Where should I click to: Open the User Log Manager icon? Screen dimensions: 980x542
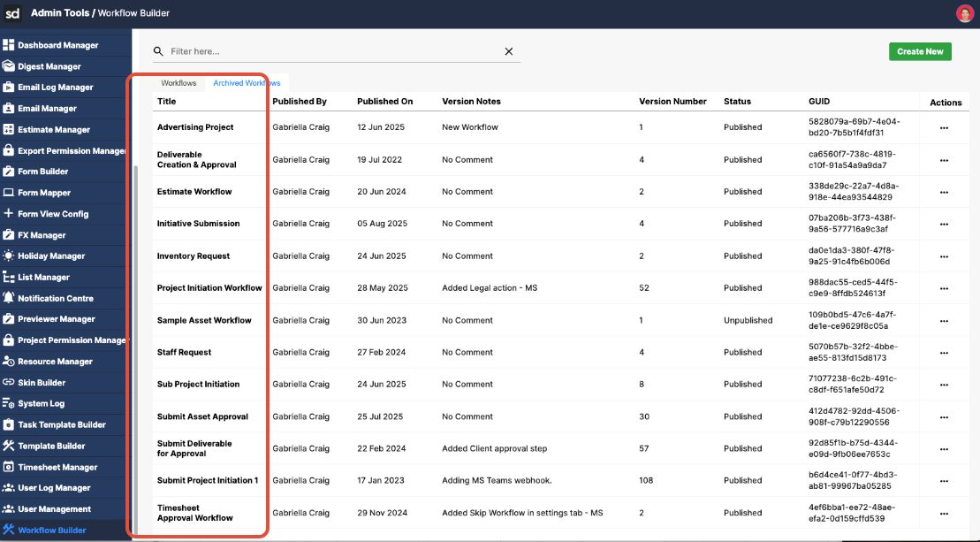pyautogui.click(x=8, y=487)
